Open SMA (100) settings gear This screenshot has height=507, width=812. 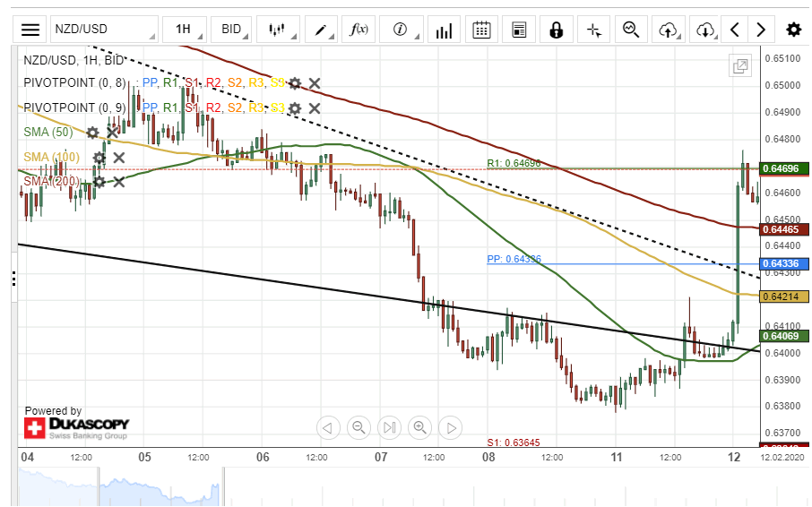click(99, 158)
